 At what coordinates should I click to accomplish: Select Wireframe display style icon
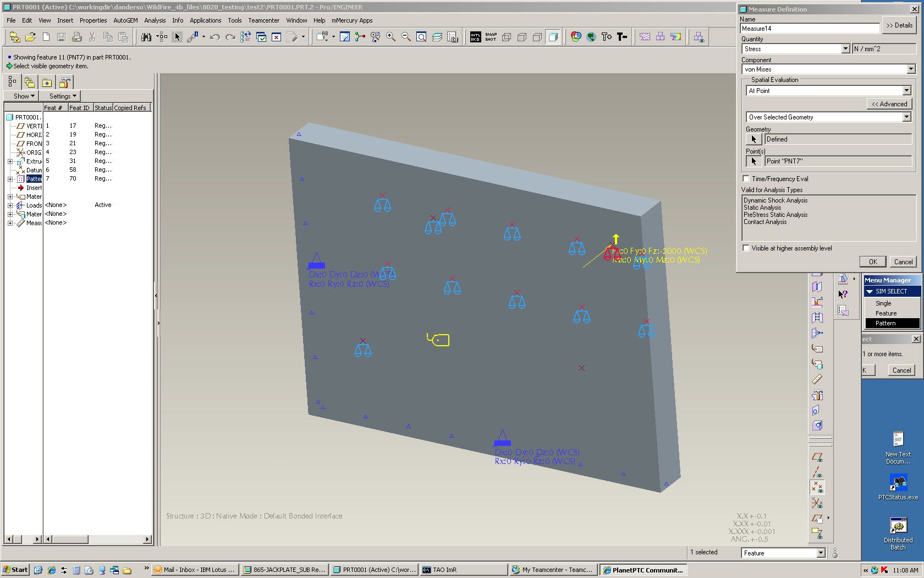[507, 37]
